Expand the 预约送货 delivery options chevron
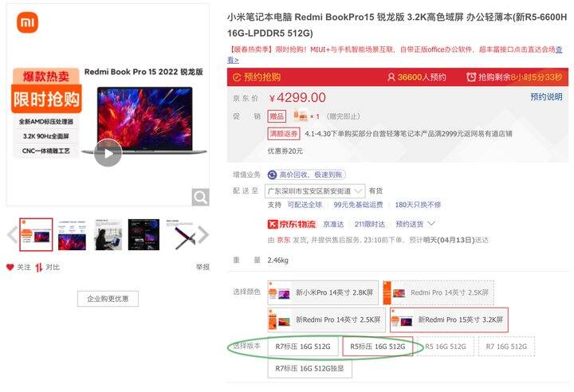The height and width of the screenshot is (392, 574). (x=431, y=224)
